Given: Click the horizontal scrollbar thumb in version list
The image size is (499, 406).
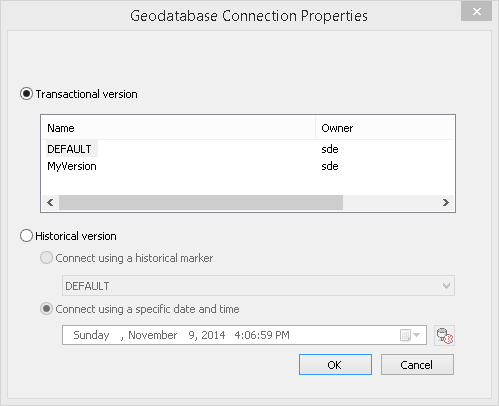Looking at the screenshot, I should tap(201, 202).
